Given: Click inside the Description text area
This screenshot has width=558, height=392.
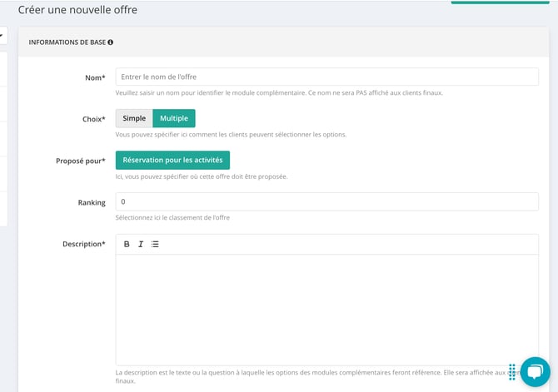Looking at the screenshot, I should tap(326, 310).
